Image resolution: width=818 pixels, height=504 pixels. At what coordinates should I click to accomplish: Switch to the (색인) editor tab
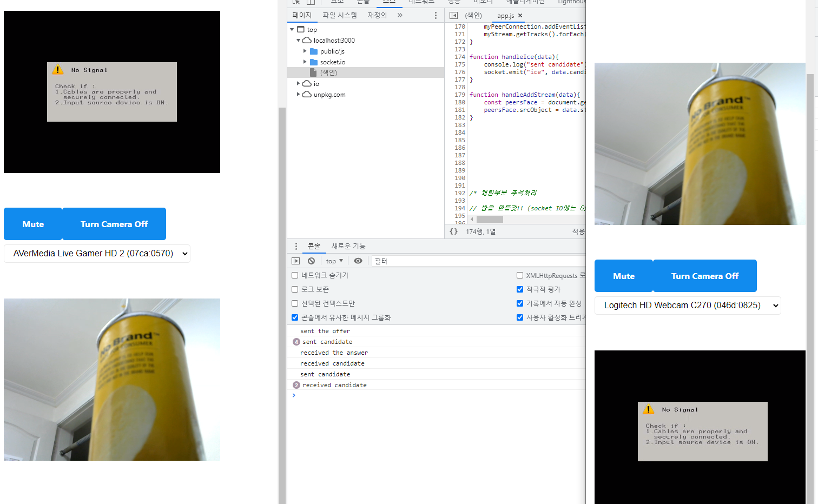(x=473, y=15)
